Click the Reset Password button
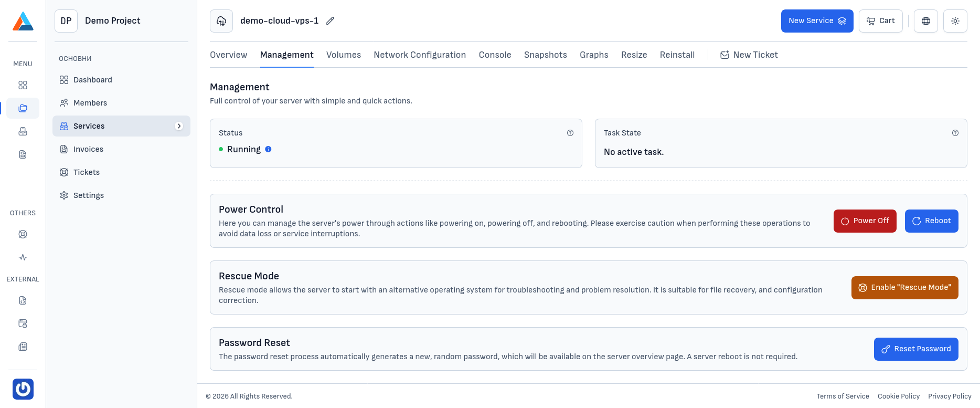980x408 pixels. coord(915,349)
